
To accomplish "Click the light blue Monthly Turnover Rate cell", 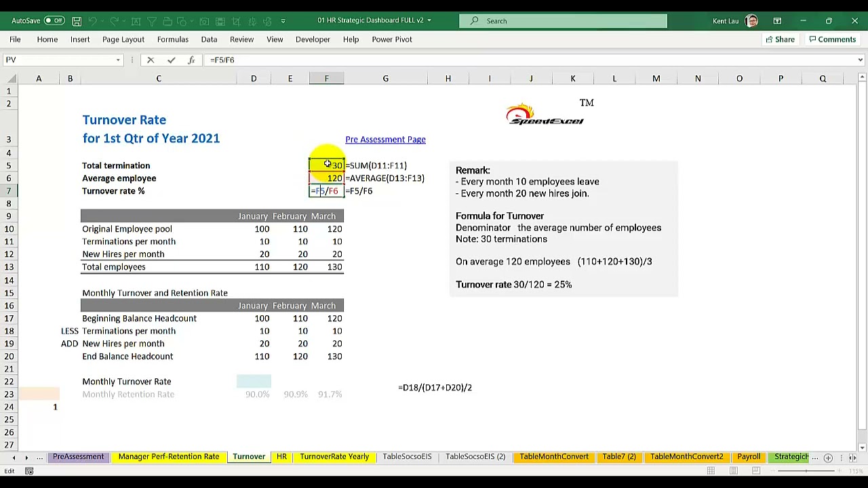I will [254, 382].
